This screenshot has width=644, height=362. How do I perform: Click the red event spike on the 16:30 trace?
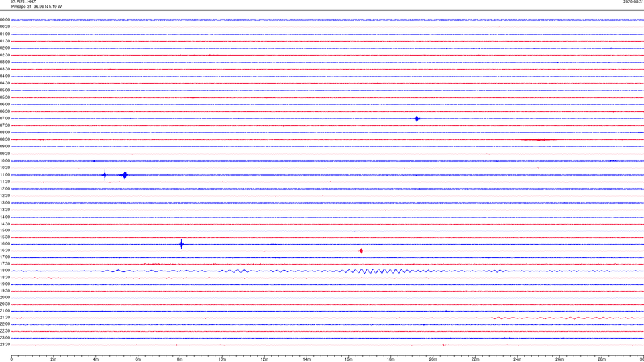point(361,251)
